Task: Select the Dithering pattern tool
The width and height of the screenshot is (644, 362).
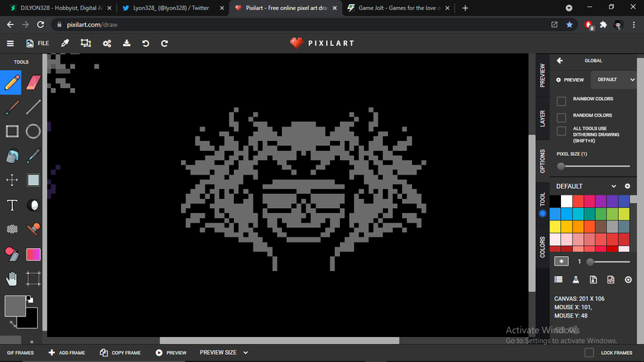Action: pyautogui.click(x=12, y=229)
